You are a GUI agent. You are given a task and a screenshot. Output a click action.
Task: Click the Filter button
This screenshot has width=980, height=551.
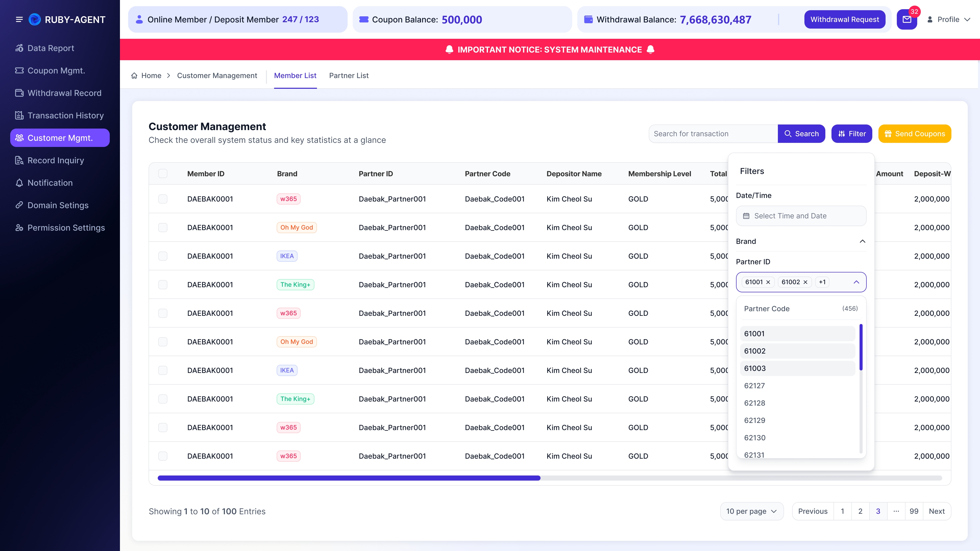[852, 134]
